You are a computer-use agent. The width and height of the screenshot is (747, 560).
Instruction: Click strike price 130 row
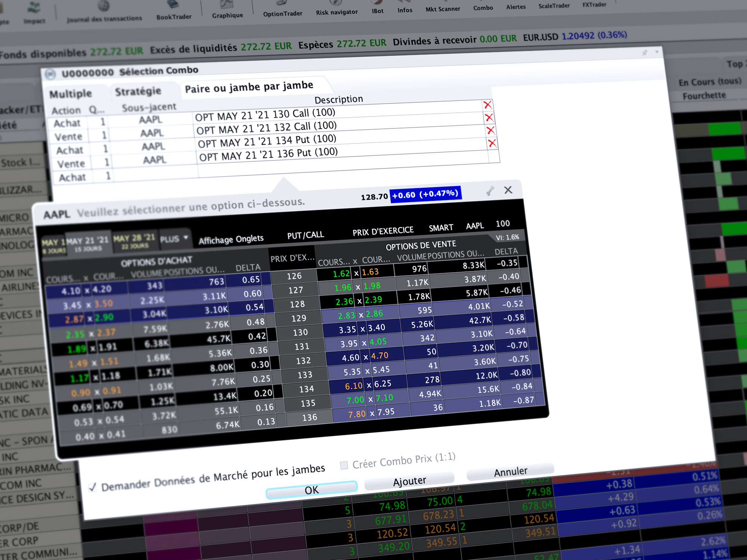pos(300,332)
